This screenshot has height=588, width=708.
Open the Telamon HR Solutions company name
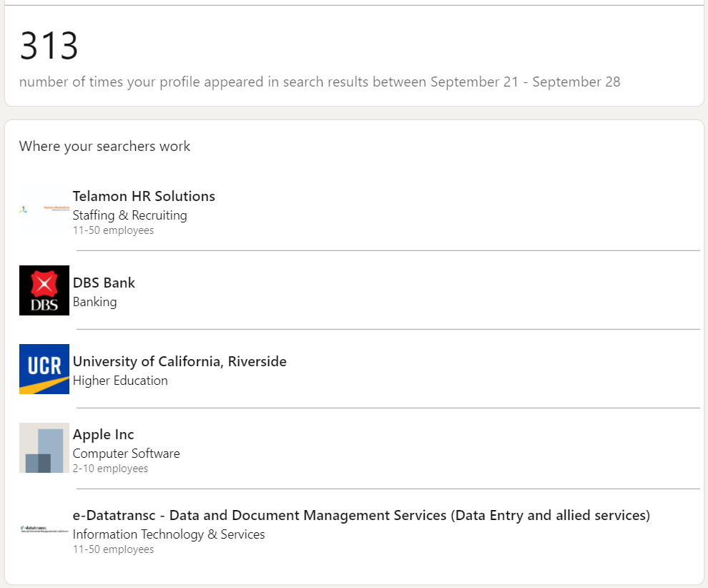[x=144, y=196]
